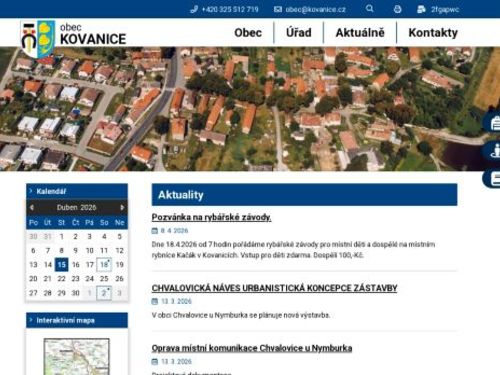Open the Kalendář panel header
This screenshot has height=375, width=500.
(77, 191)
